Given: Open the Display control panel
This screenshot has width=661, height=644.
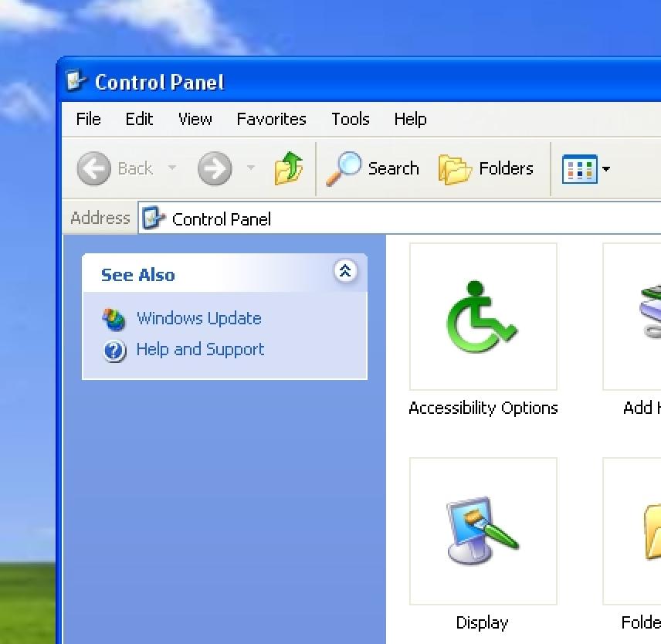Looking at the screenshot, I should click(482, 530).
